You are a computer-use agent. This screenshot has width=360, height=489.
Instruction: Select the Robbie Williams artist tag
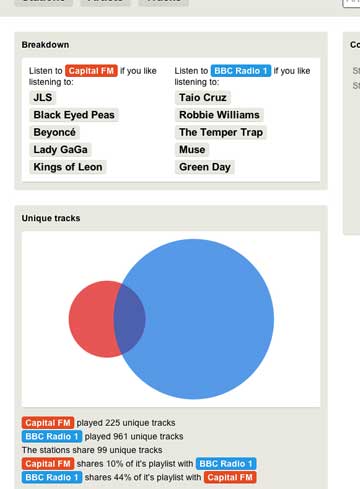click(x=219, y=115)
